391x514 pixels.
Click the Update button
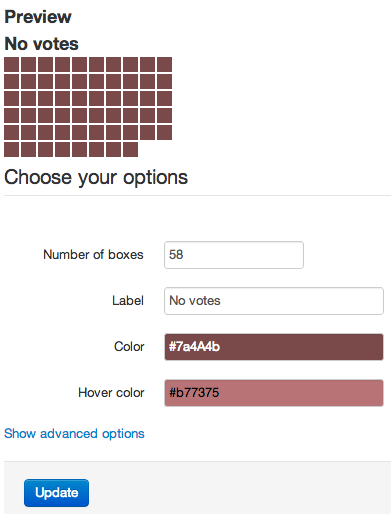point(56,493)
